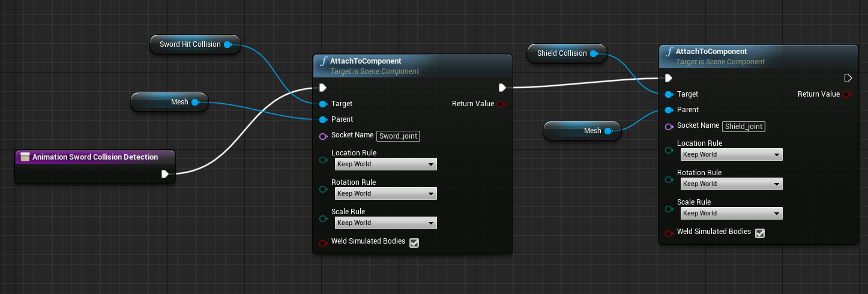Open Location Rule dropdown on left node
This screenshot has height=294, width=868.
[385, 164]
